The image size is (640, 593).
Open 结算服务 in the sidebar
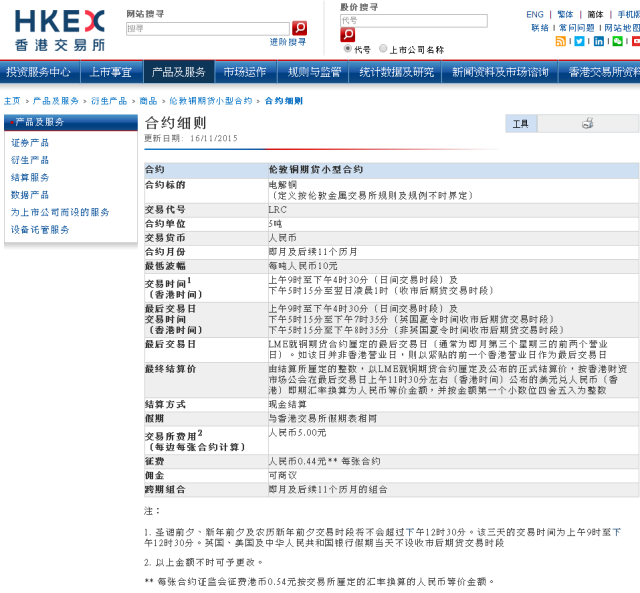point(30,177)
